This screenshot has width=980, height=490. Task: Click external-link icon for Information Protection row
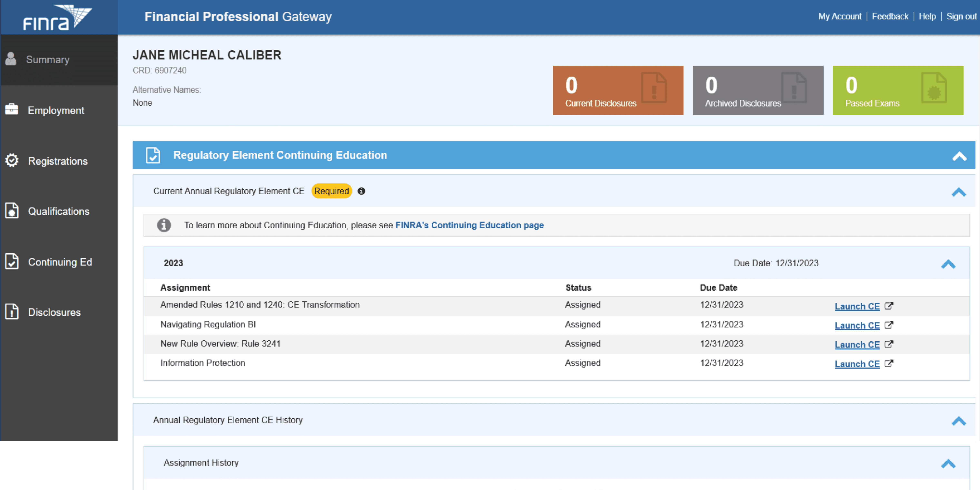[x=889, y=363]
